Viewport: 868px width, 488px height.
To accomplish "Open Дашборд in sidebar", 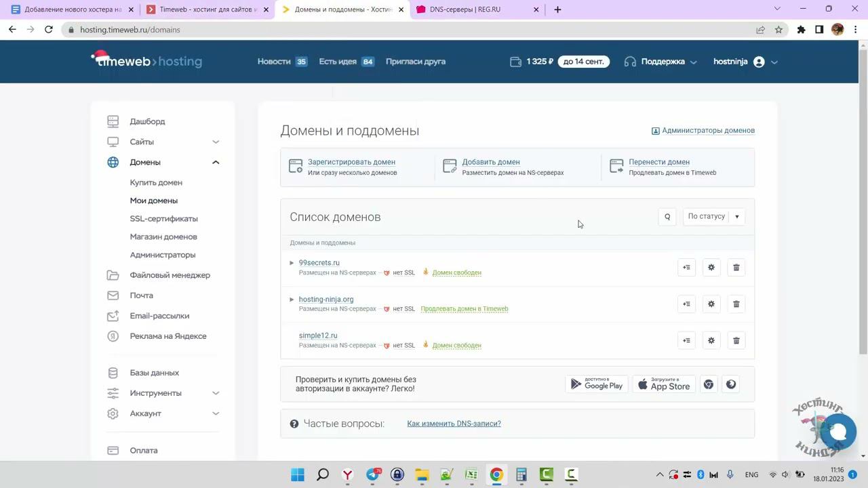I will click(148, 121).
